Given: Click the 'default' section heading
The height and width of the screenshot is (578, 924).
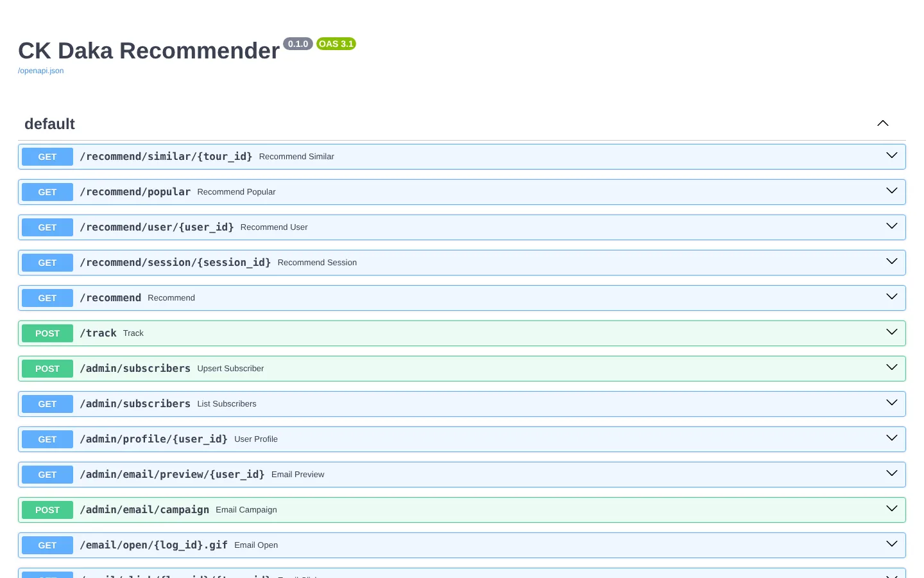Looking at the screenshot, I should (x=49, y=124).
